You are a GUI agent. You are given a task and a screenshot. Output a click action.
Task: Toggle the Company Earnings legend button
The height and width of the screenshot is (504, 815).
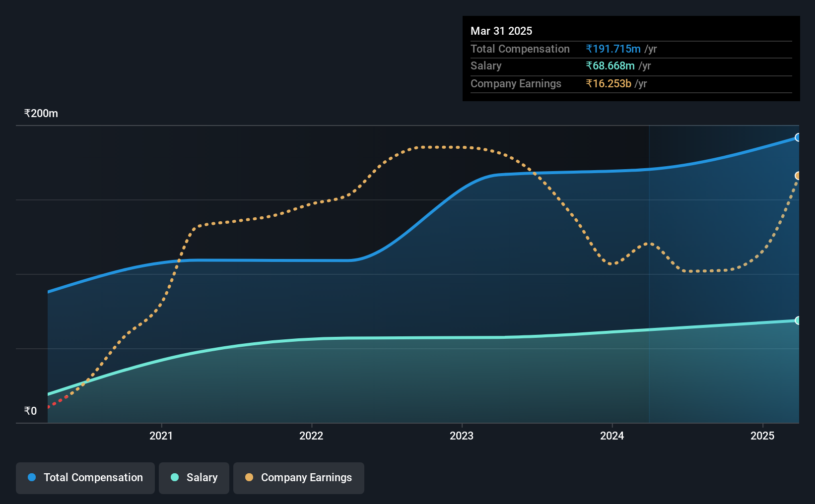click(x=299, y=478)
